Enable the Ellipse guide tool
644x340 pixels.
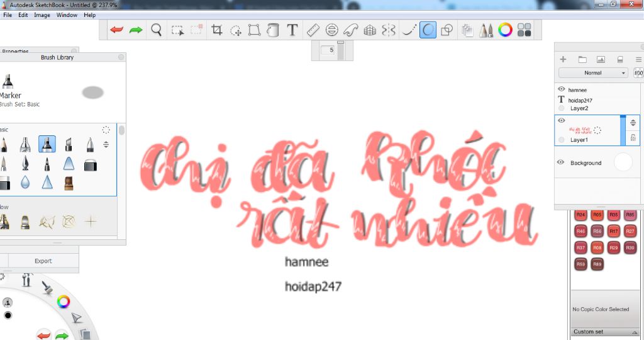click(331, 30)
